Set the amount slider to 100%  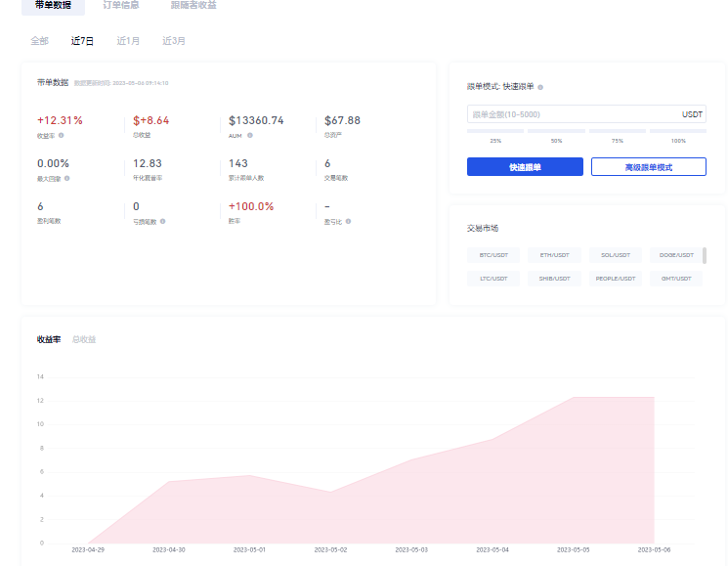[x=677, y=131]
